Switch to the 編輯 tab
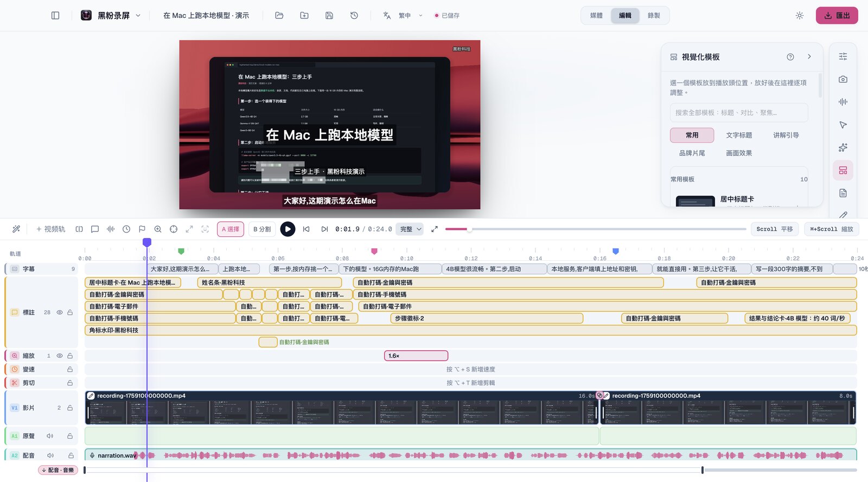This screenshot has width=868, height=482. pyautogui.click(x=625, y=16)
